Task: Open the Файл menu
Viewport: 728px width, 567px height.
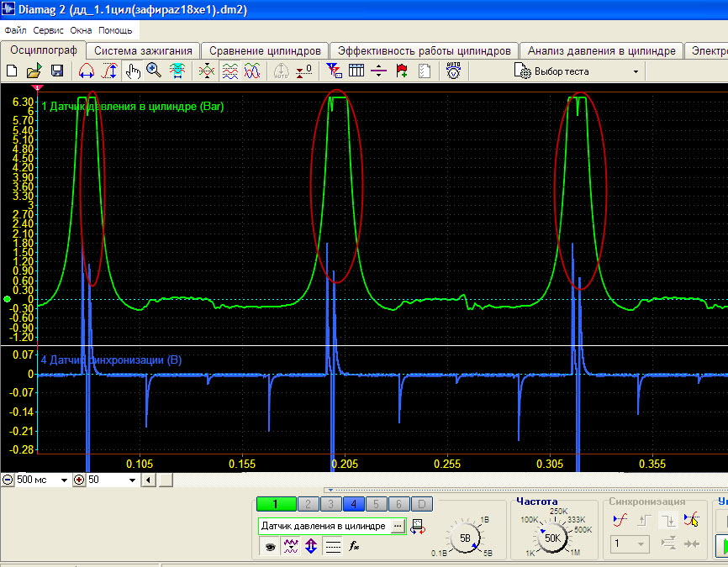Action: coord(15,30)
